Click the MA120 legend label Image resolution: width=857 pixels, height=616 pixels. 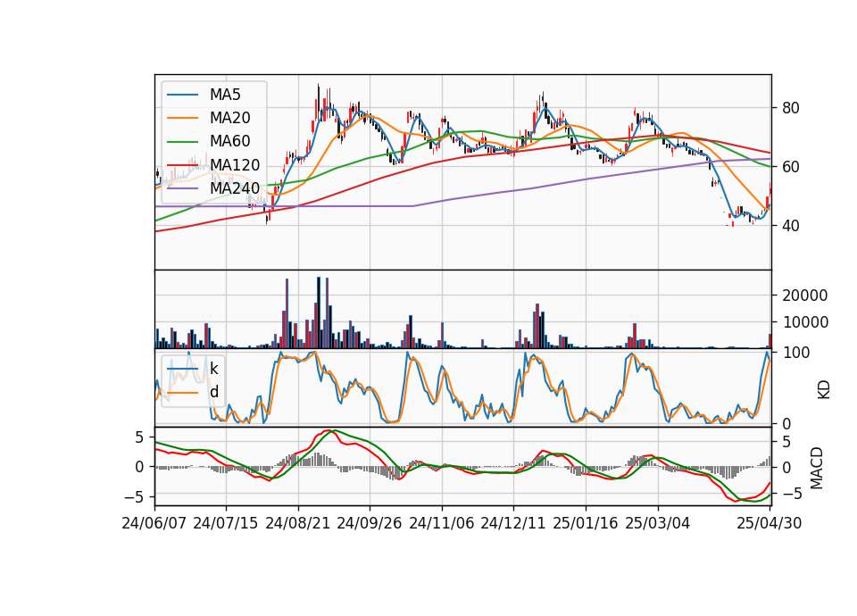[x=235, y=165]
